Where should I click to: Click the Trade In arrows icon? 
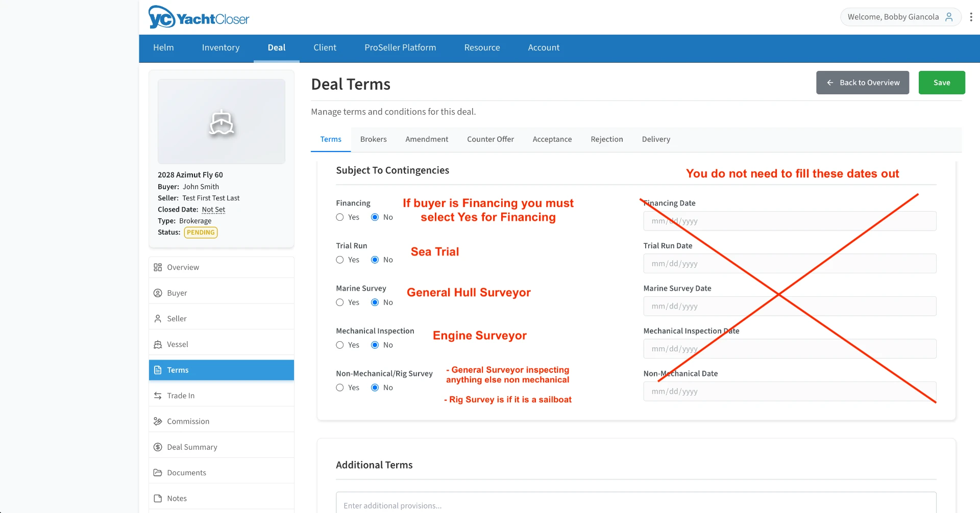tap(158, 396)
